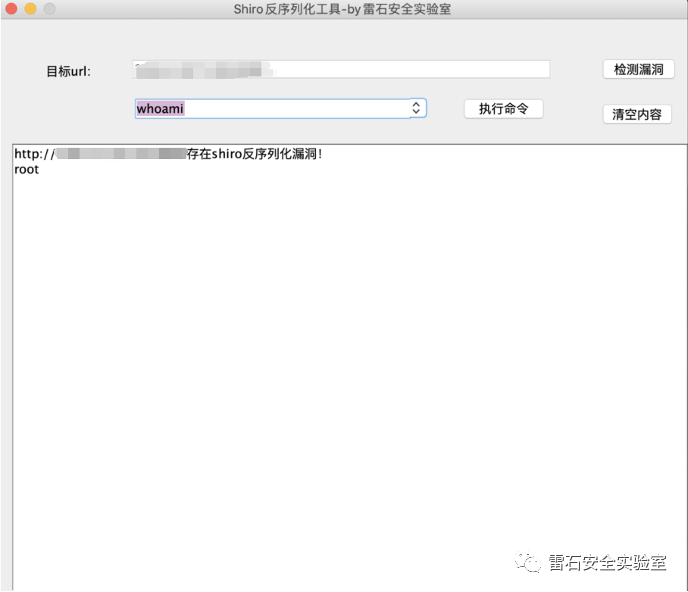Focus the 目标url input field
688x592 pixels.
point(341,69)
